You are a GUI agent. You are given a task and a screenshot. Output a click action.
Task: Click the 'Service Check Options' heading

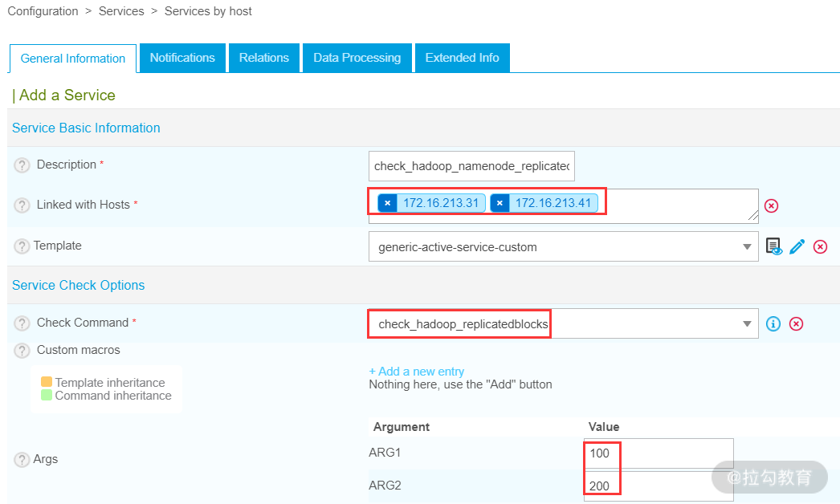pos(78,285)
